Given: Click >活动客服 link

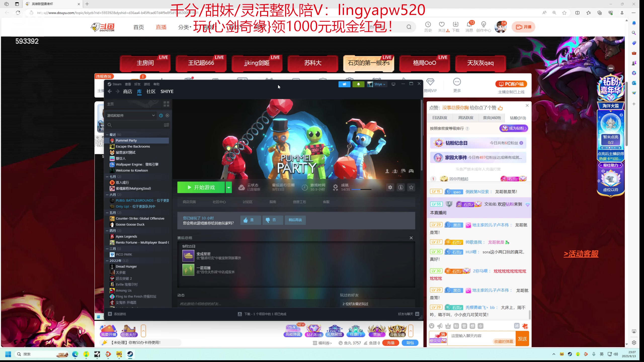Looking at the screenshot, I should [581, 254].
